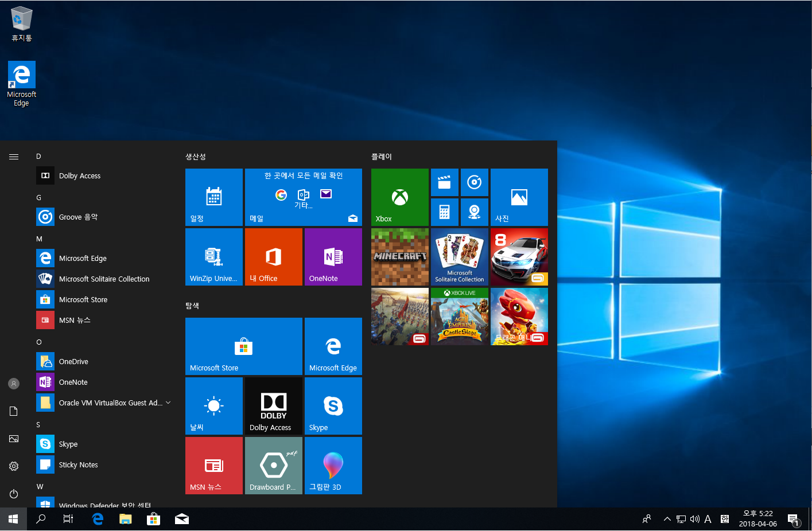Open the People icon in the tray

click(647, 519)
